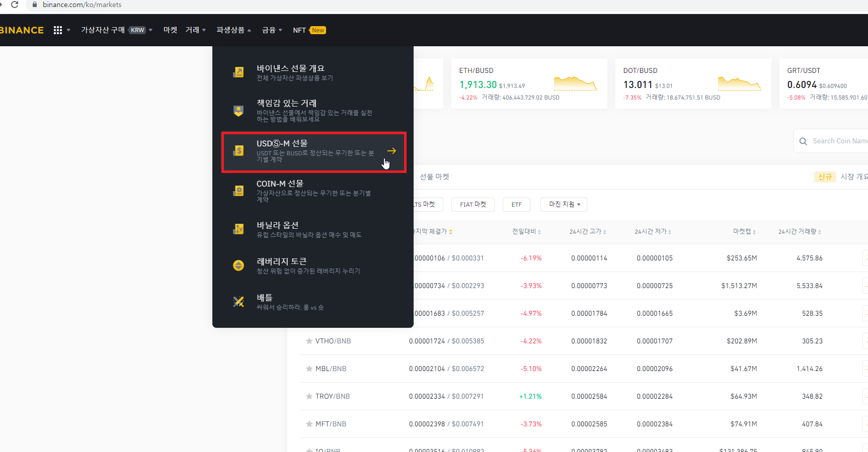The image size is (868, 452).
Task: Click the 배틀 crossed swords icon
Action: [x=239, y=302]
